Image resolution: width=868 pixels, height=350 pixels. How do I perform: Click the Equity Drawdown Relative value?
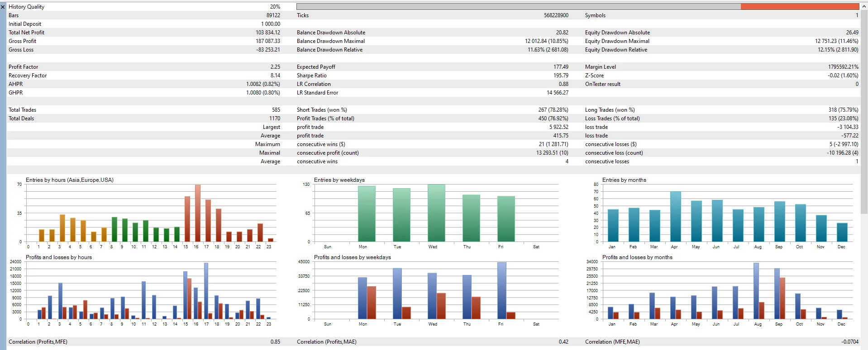(838, 50)
